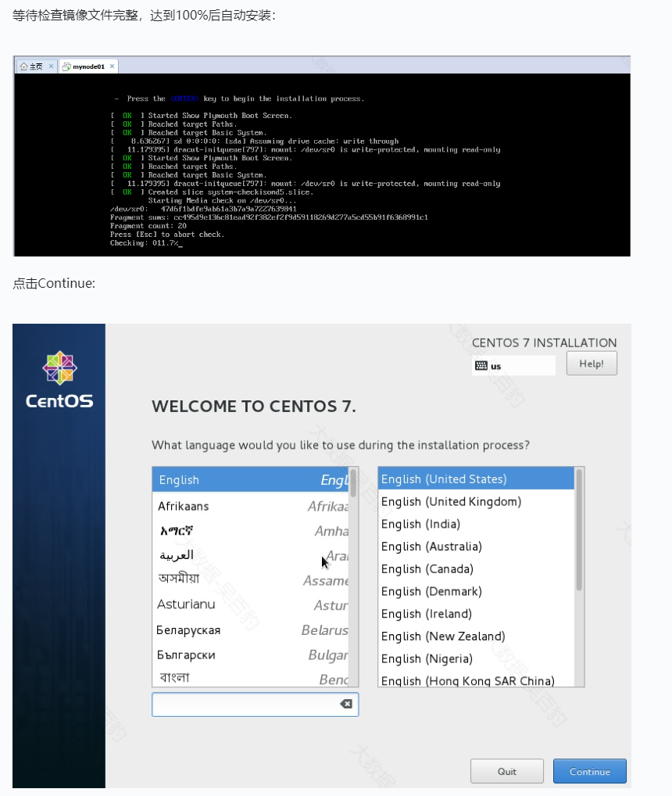Screen dimensions: 672x796
Task: Select Беларуская in the language list
Action: coord(251,630)
